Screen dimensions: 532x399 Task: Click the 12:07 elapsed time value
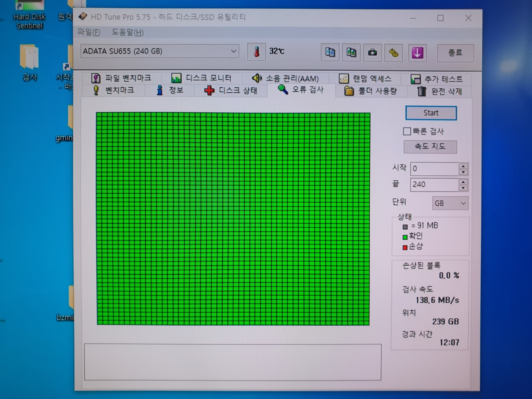[449, 343]
